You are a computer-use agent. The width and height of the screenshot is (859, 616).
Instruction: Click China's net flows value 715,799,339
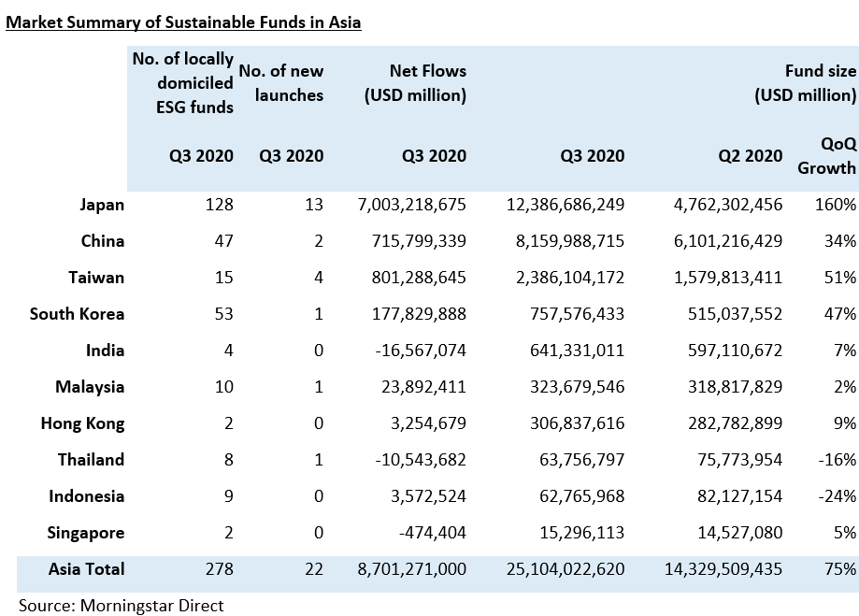(411, 241)
